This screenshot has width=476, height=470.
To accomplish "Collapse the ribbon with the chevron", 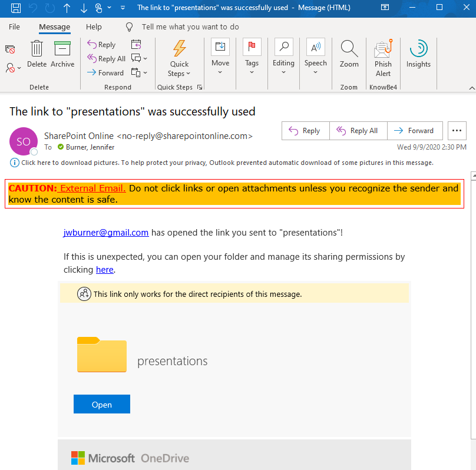I will (472, 88).
